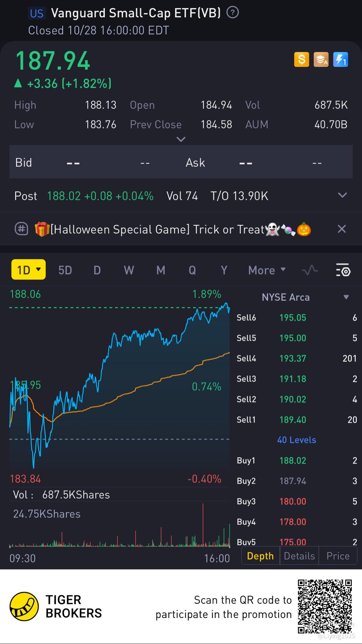Expand more quote details chevron below Prev Close
This screenshot has height=644, width=362.
click(181, 139)
